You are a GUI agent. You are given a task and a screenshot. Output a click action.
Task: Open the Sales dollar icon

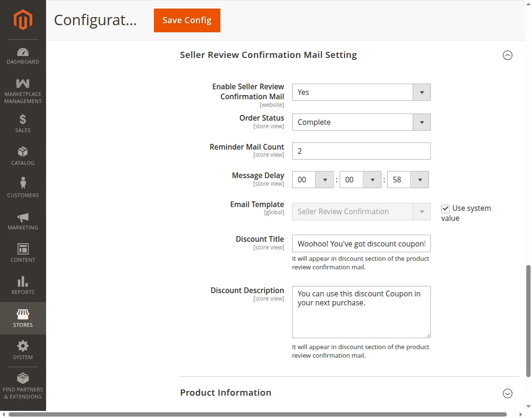point(23,119)
